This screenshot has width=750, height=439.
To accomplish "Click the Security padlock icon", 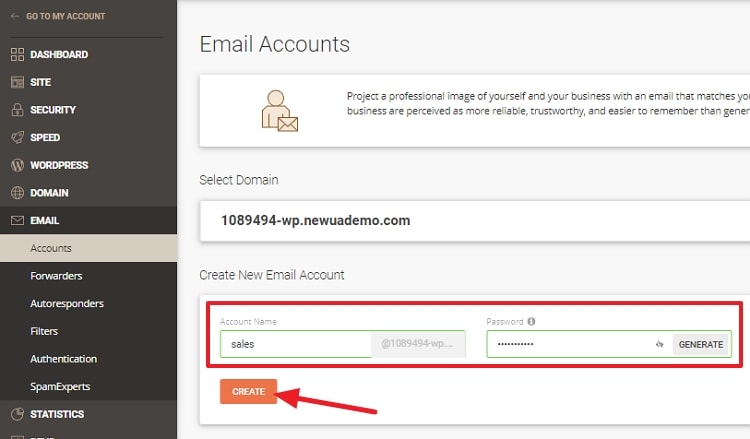I will tap(17, 110).
